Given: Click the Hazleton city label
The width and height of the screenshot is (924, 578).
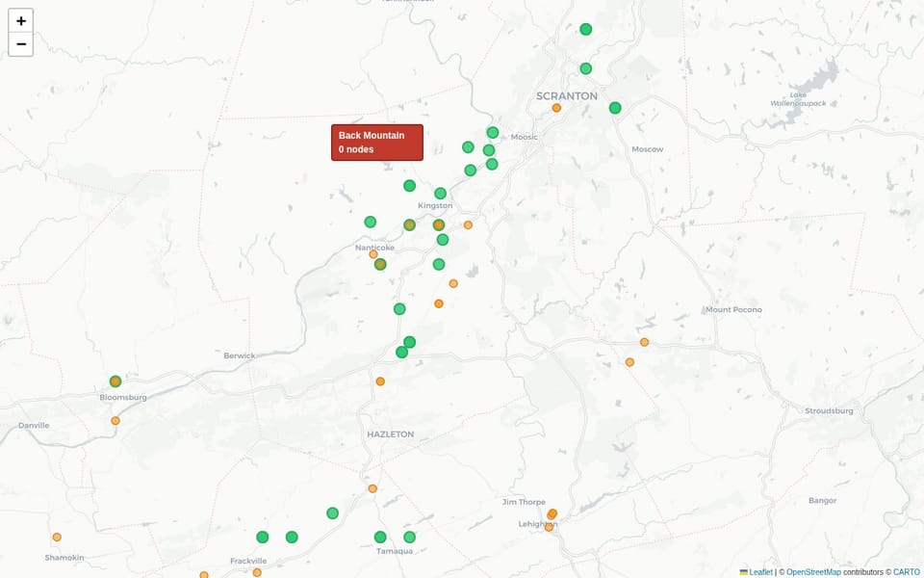Looking at the screenshot, I should tap(390, 434).
